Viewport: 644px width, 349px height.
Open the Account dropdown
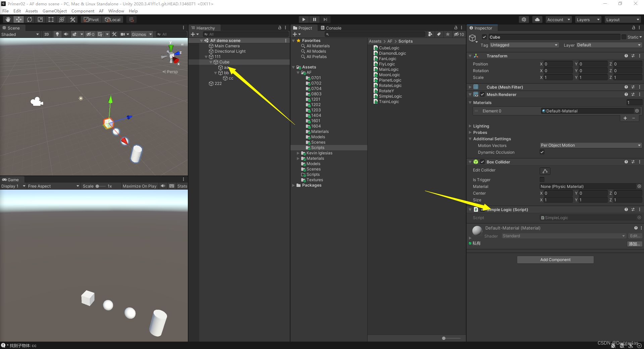558,19
